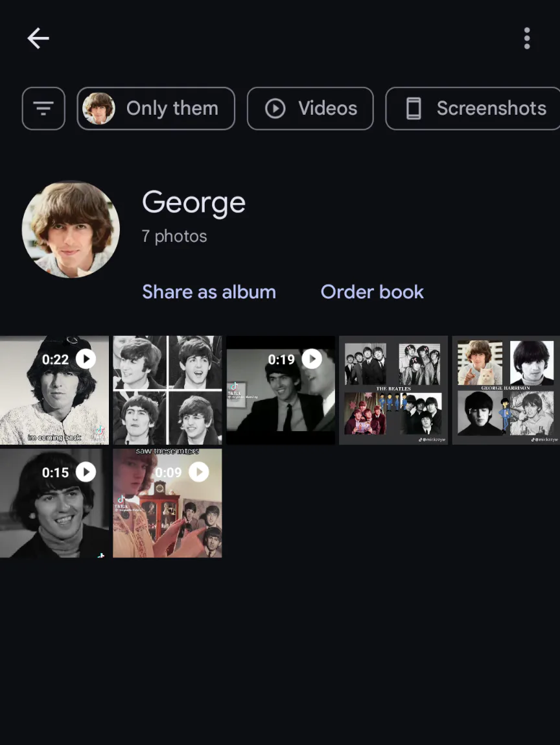Toggle the Only them filter chip

pyautogui.click(x=156, y=108)
